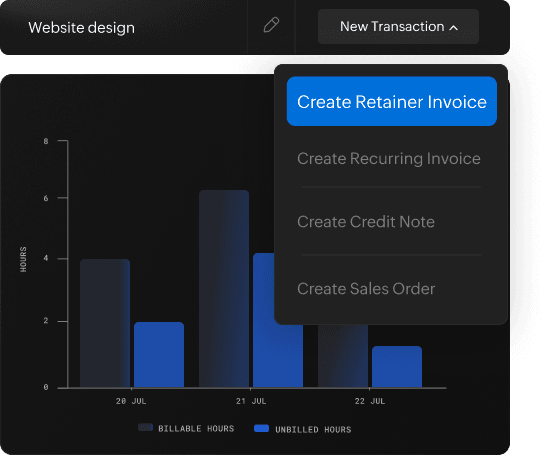The height and width of the screenshot is (455, 550).
Task: Click the Website design project title
Action: tap(81, 28)
